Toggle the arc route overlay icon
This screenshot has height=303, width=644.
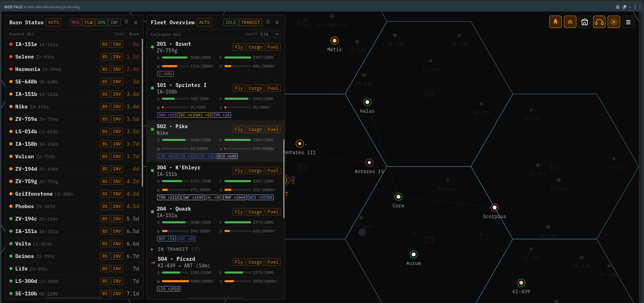coord(599,22)
